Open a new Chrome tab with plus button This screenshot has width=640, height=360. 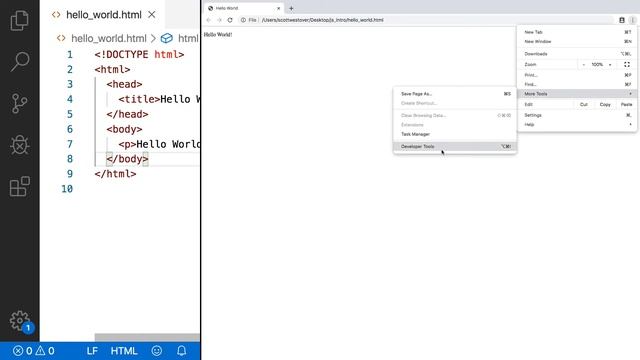[291, 8]
